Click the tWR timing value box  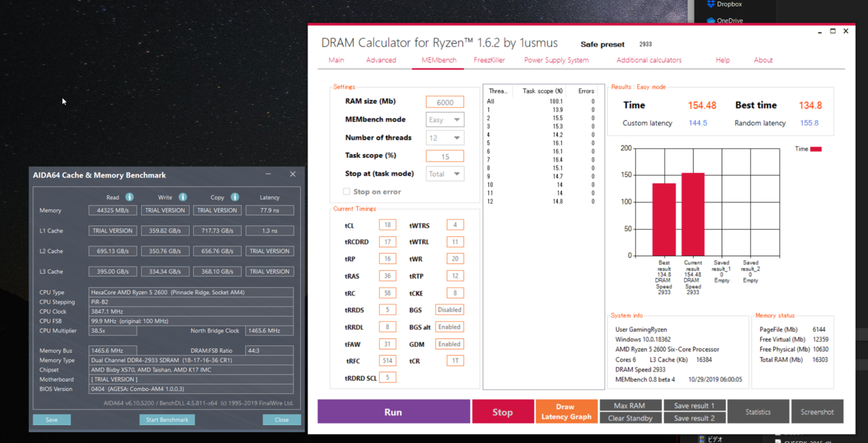455,259
